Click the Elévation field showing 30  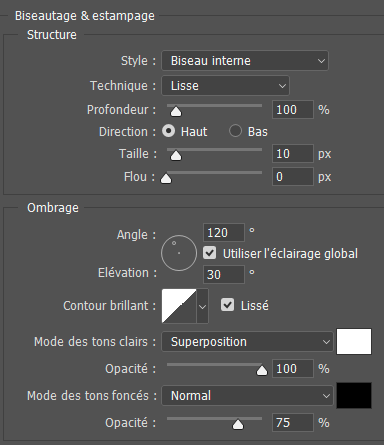point(224,274)
